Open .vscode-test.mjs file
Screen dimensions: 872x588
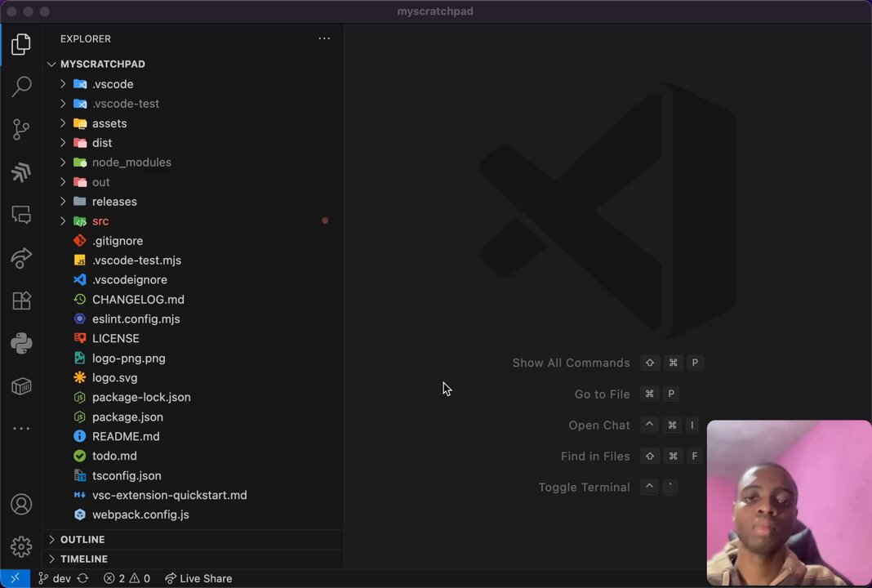point(193,260)
